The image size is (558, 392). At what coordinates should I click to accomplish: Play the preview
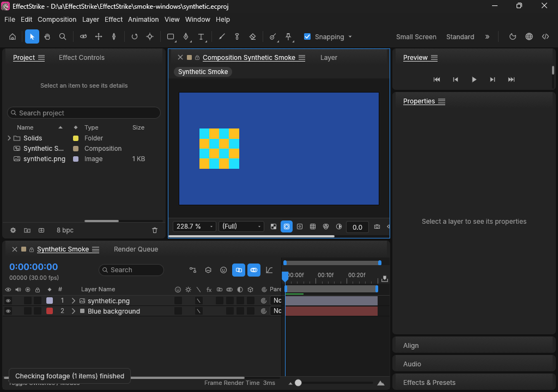click(474, 79)
